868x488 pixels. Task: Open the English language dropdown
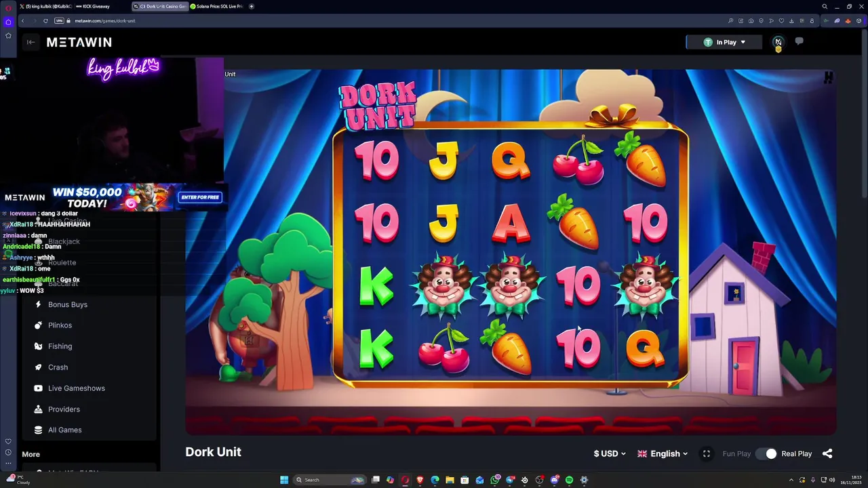point(663,453)
